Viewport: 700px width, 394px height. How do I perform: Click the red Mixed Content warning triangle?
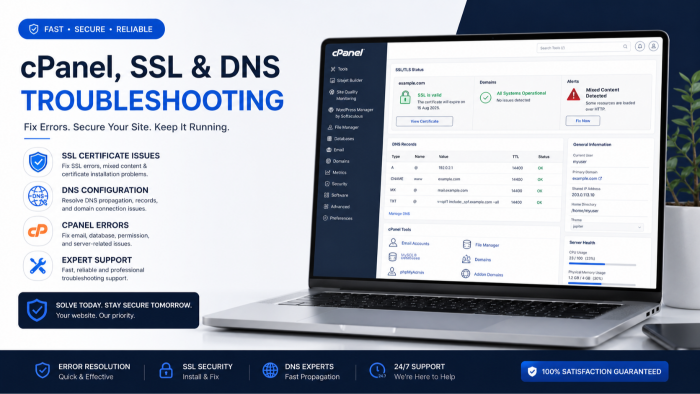(x=574, y=95)
